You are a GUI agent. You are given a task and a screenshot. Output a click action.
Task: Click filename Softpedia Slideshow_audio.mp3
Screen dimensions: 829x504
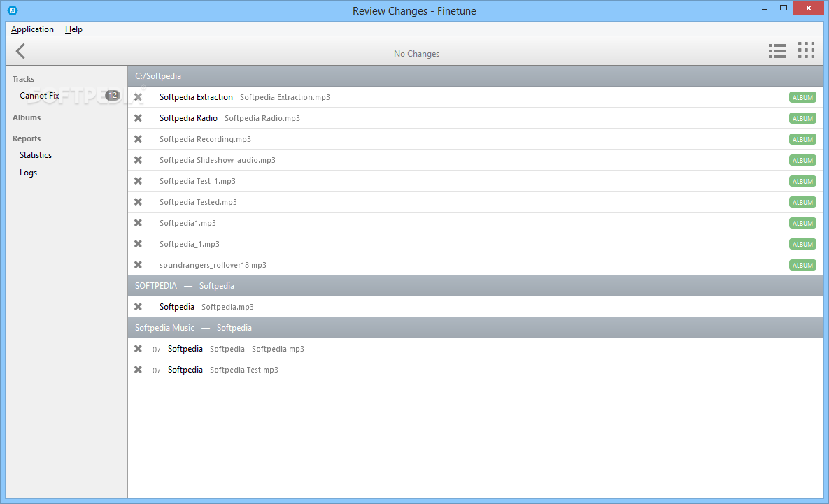point(218,160)
